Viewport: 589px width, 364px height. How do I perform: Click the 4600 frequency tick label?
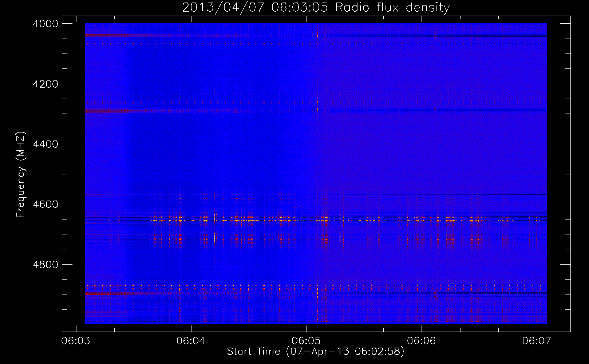(x=46, y=204)
